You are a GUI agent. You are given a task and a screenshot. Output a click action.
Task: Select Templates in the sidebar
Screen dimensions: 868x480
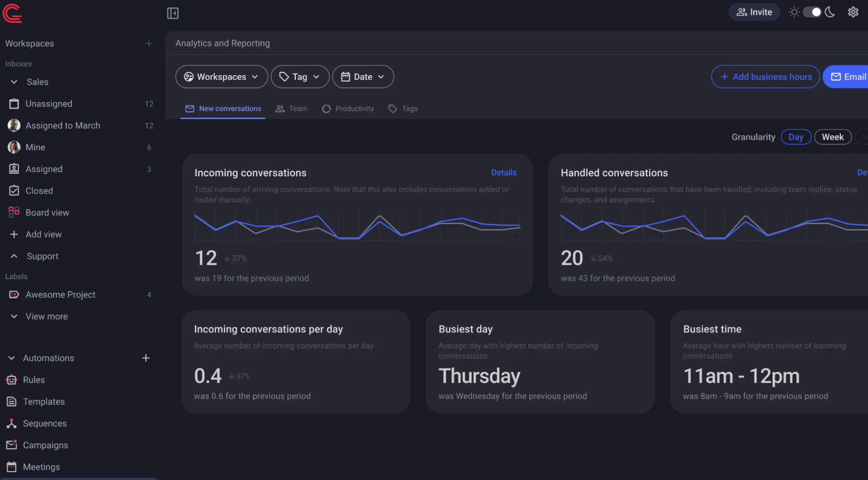click(x=44, y=401)
